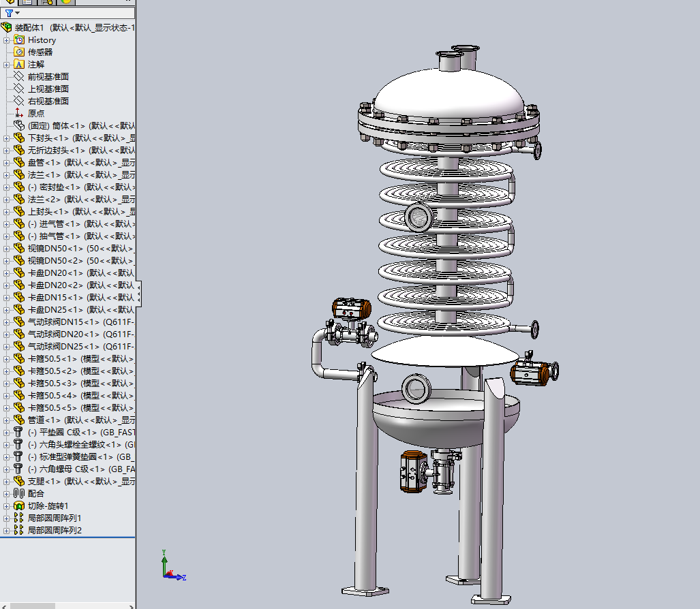This screenshot has height=609, width=700.
Task: Select the (-) 进气管<1> component name
Action: pos(54,224)
